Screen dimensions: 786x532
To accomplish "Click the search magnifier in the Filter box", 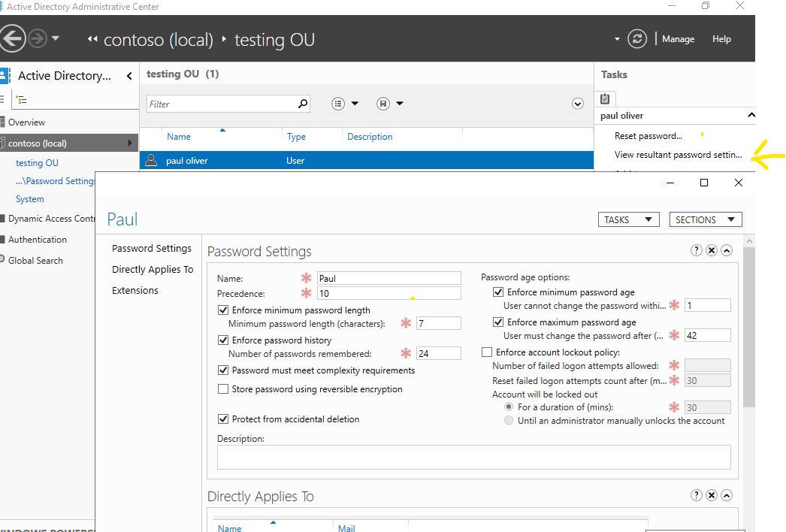I will tap(301, 103).
